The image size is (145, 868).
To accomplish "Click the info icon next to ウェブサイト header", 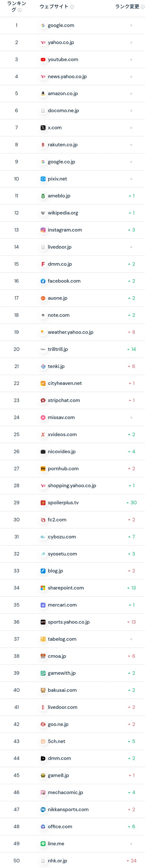I will pyautogui.click(x=72, y=7).
